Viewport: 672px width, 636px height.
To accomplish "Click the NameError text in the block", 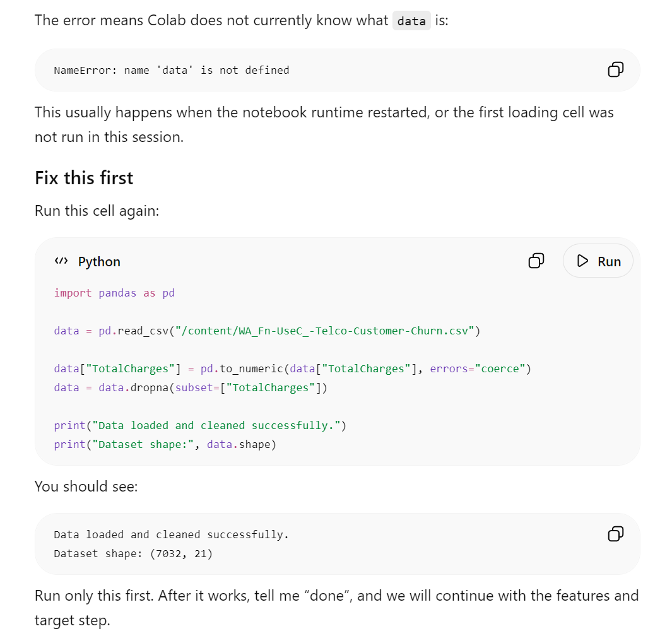I will pyautogui.click(x=172, y=70).
